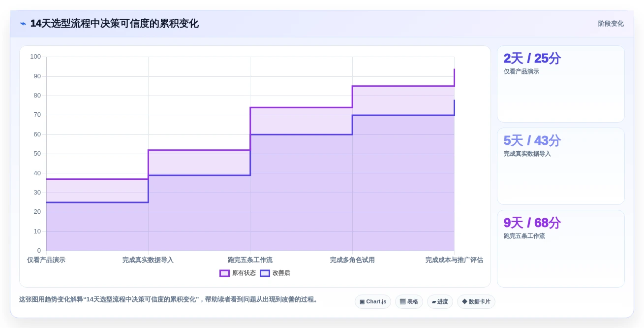Screen dimensions: 644x328
Task: Toggle the 原有状态 legend entry
Action: click(238, 273)
